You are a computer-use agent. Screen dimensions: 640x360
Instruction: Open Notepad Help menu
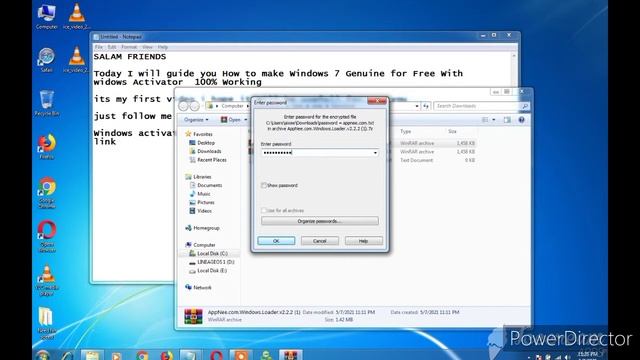(163, 47)
